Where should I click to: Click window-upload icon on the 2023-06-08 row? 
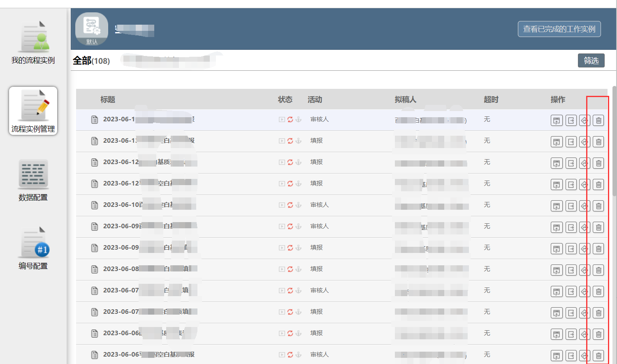[x=557, y=270]
